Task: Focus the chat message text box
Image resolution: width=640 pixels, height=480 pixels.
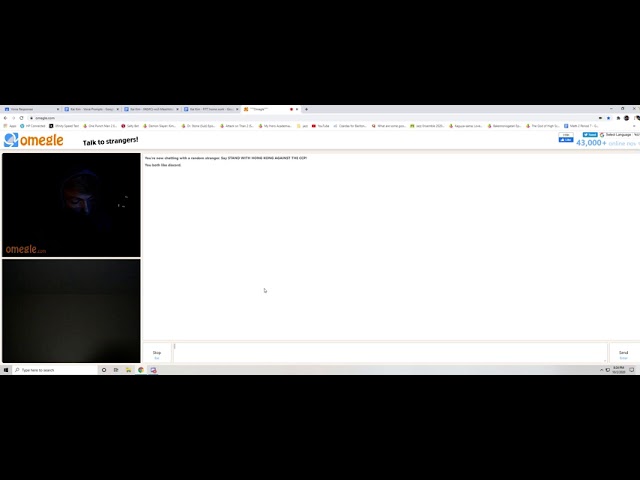Action: coord(390,352)
